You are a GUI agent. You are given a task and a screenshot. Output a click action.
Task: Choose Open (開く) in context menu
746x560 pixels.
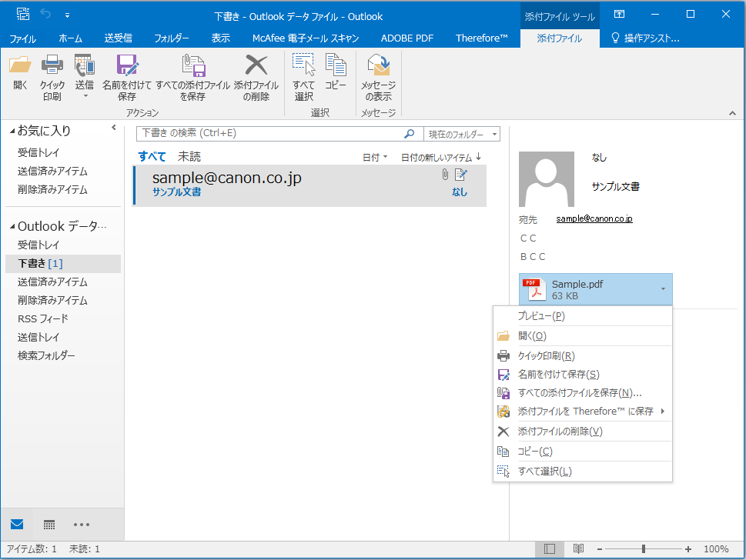click(582, 336)
